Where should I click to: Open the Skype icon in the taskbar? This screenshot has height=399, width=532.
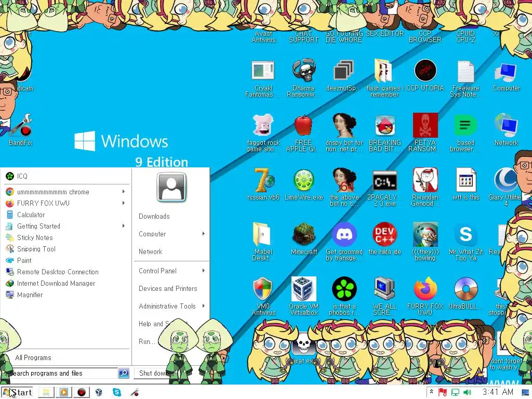(117, 393)
